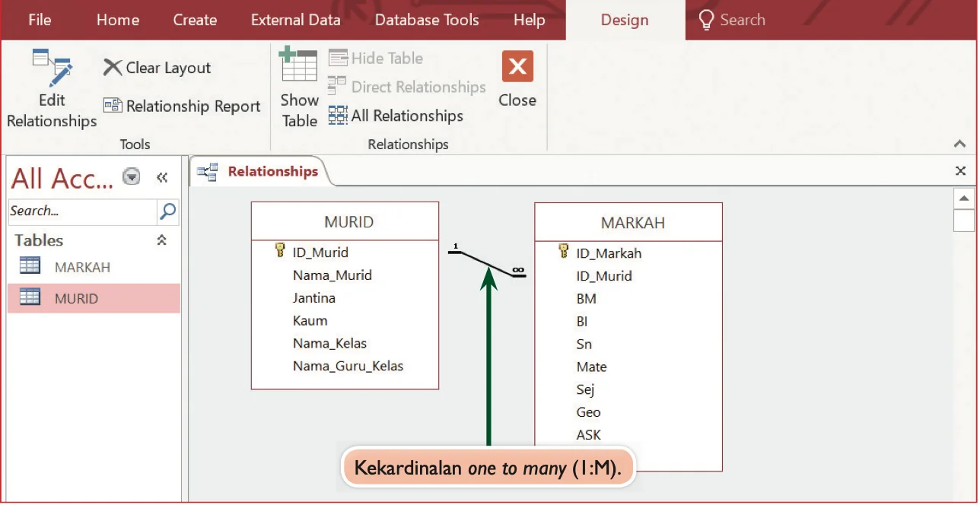Select the BI field
This screenshot has width=980, height=505.
(x=582, y=322)
